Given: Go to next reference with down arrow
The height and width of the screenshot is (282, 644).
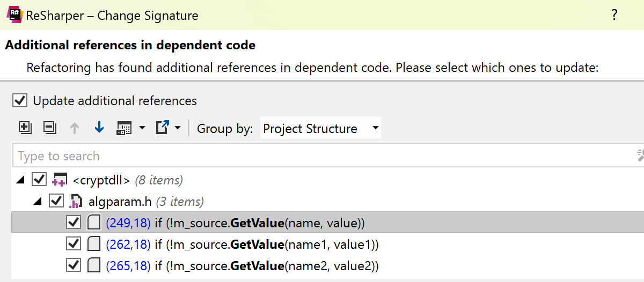Looking at the screenshot, I should tap(99, 128).
